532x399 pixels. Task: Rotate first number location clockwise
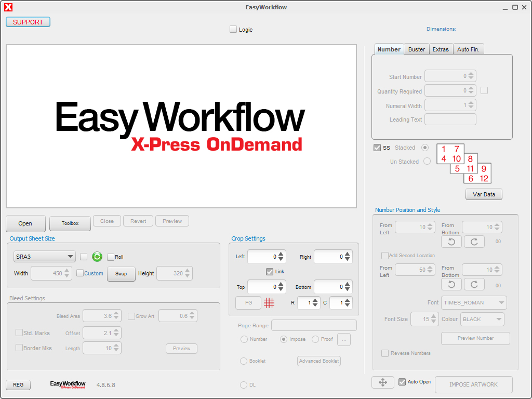point(474,242)
